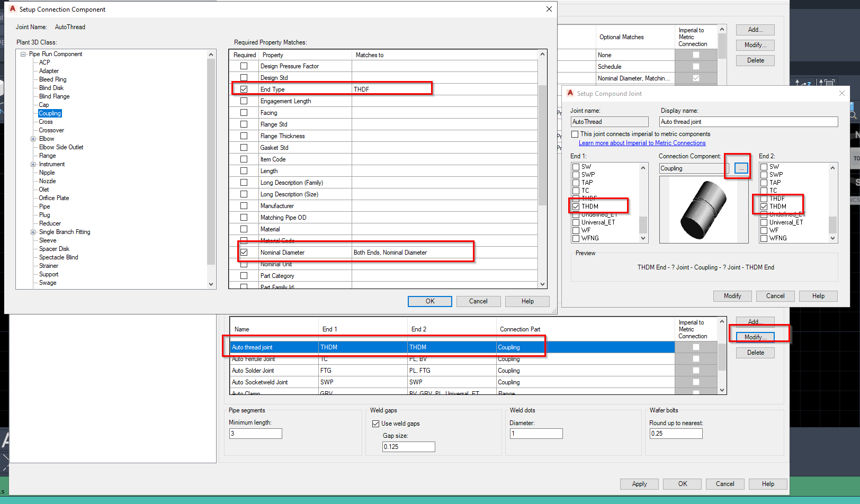Select Flange in the Plant 3D Class tree

(x=47, y=155)
